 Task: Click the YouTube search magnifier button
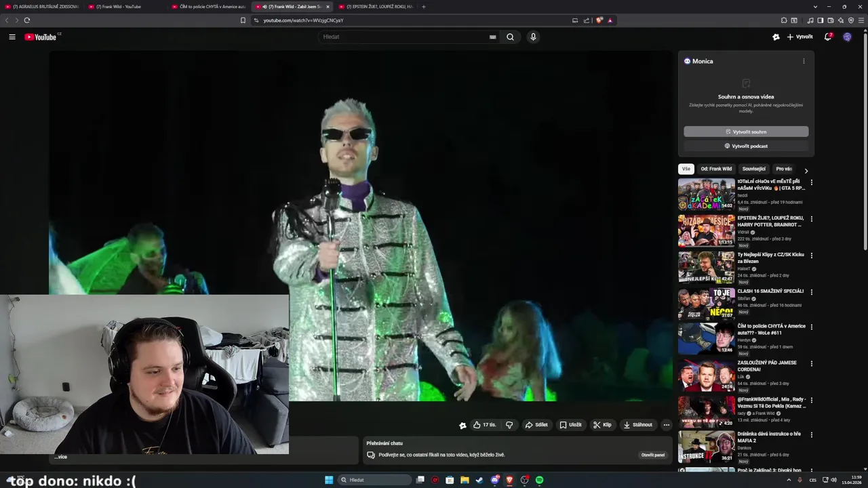coord(510,37)
